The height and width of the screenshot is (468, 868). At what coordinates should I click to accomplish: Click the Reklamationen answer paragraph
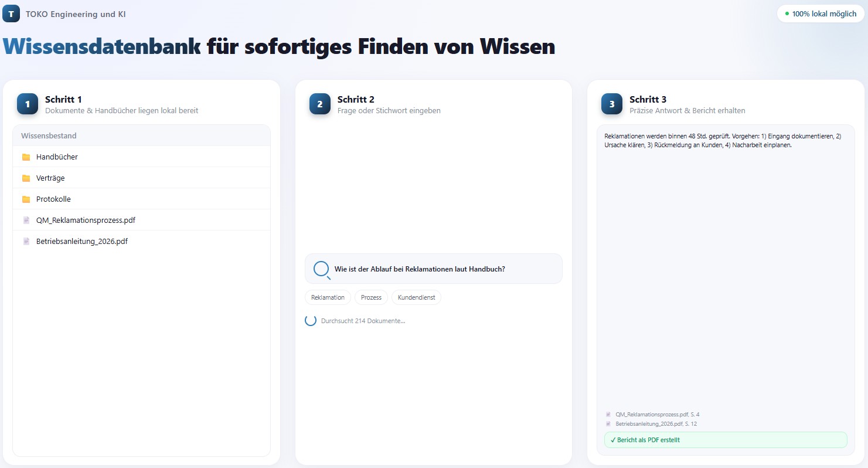tap(723, 141)
